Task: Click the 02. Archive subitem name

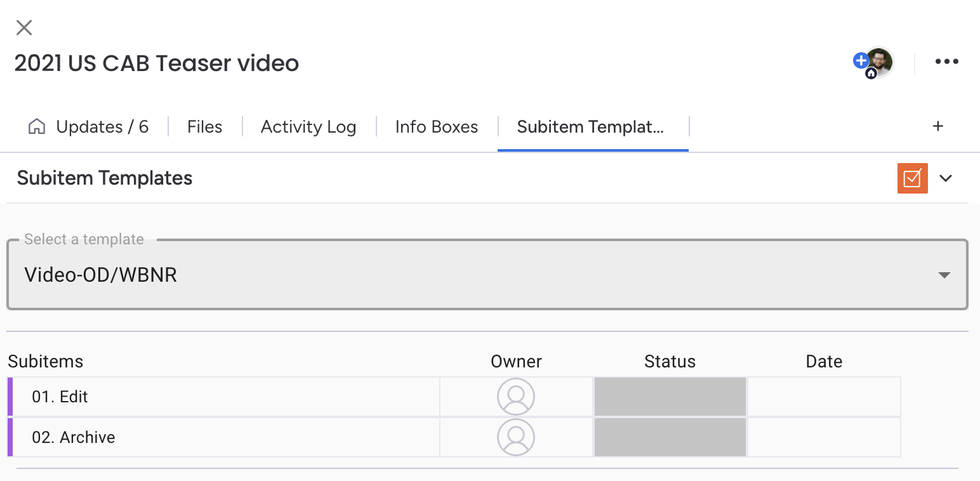Action: (74, 437)
